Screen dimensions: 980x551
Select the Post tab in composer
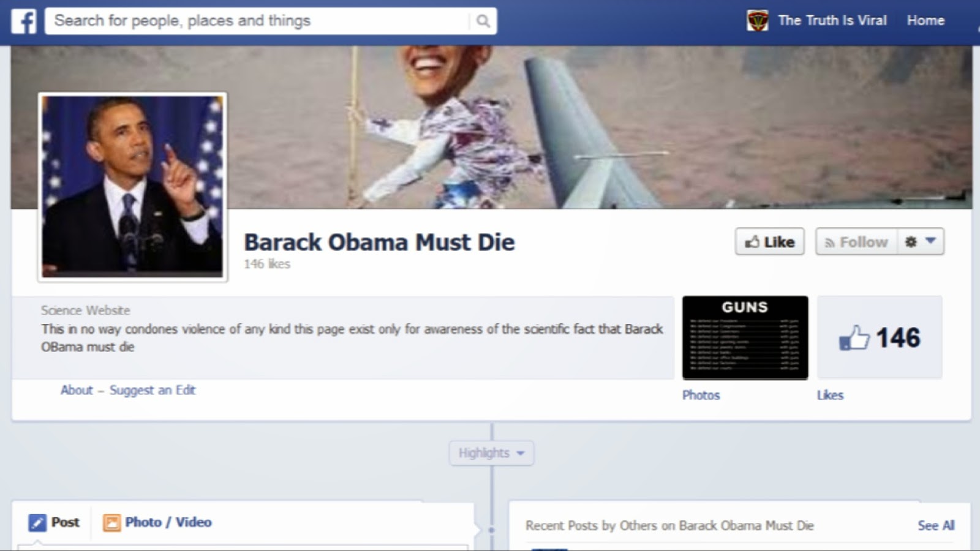tap(54, 522)
